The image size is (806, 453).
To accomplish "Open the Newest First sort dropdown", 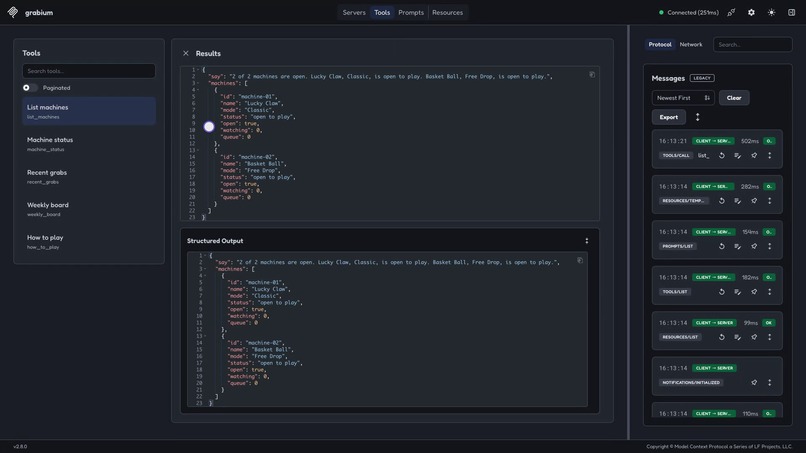I will click(683, 98).
